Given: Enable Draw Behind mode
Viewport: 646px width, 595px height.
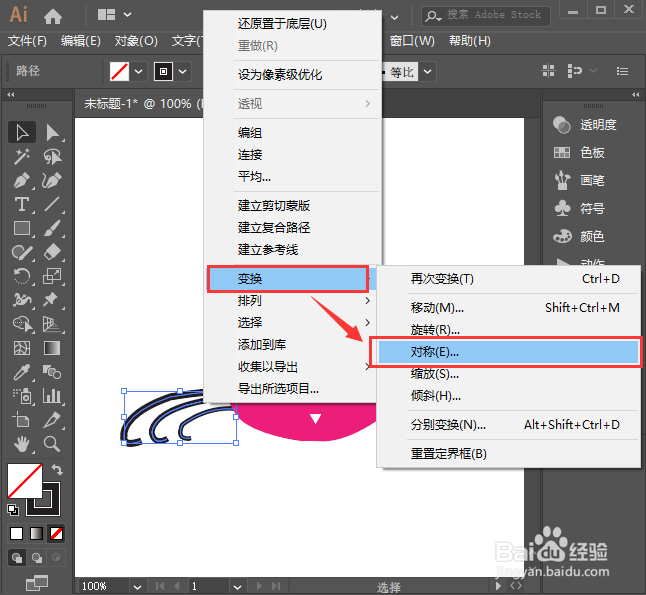Looking at the screenshot, I should (x=37, y=558).
